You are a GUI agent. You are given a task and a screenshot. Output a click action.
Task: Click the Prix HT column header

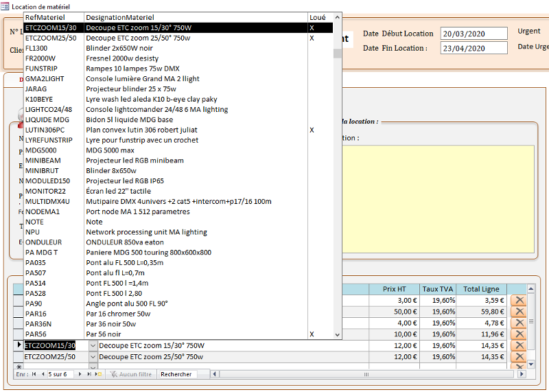394,289
